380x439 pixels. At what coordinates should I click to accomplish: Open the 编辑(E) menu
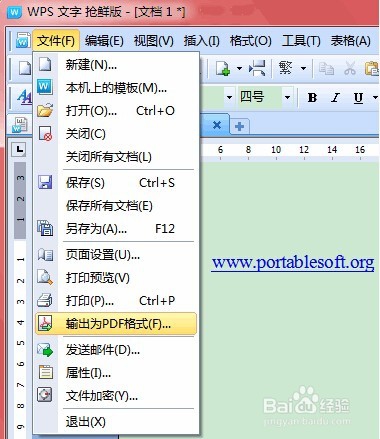[104, 41]
